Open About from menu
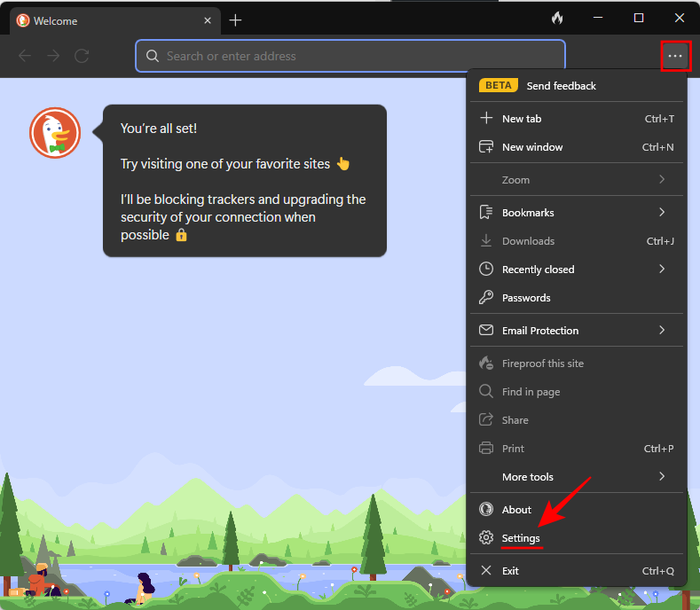This screenshot has width=700, height=610. (577, 510)
